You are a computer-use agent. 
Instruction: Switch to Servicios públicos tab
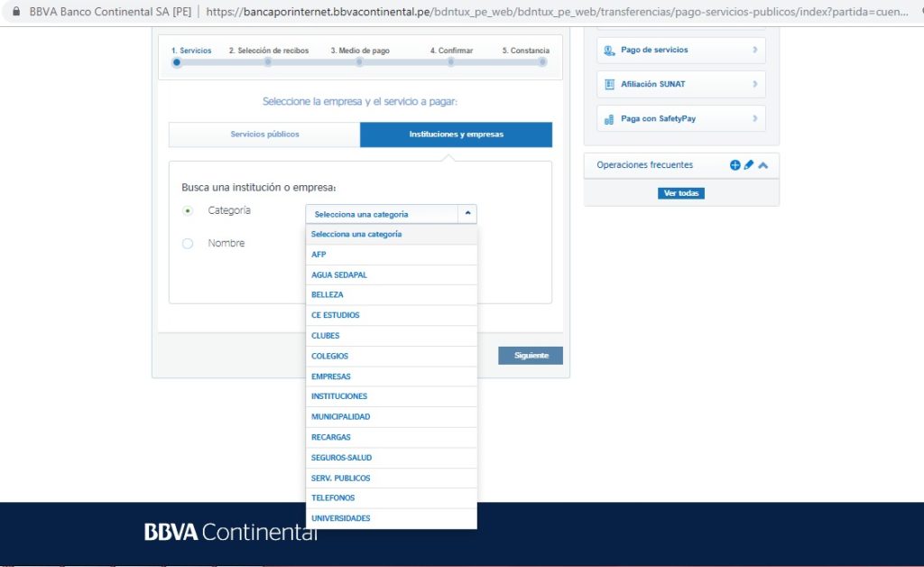pos(264,135)
